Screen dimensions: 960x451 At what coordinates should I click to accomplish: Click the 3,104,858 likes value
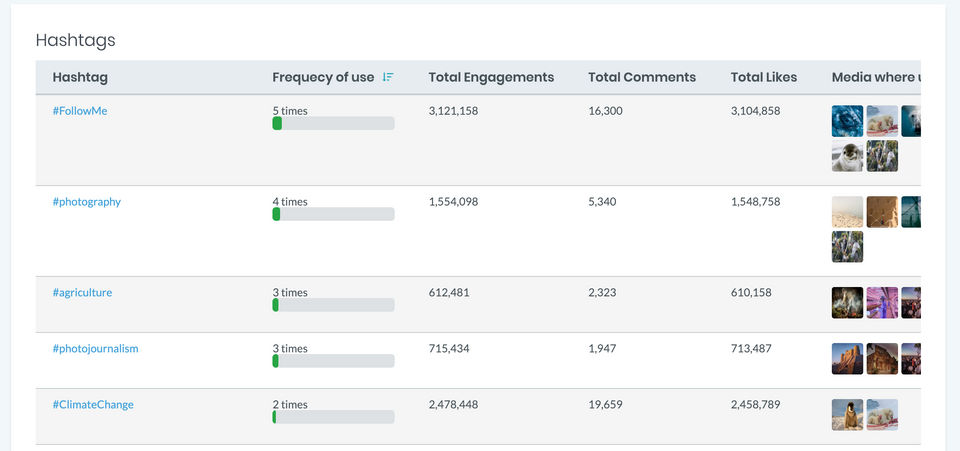coord(756,111)
